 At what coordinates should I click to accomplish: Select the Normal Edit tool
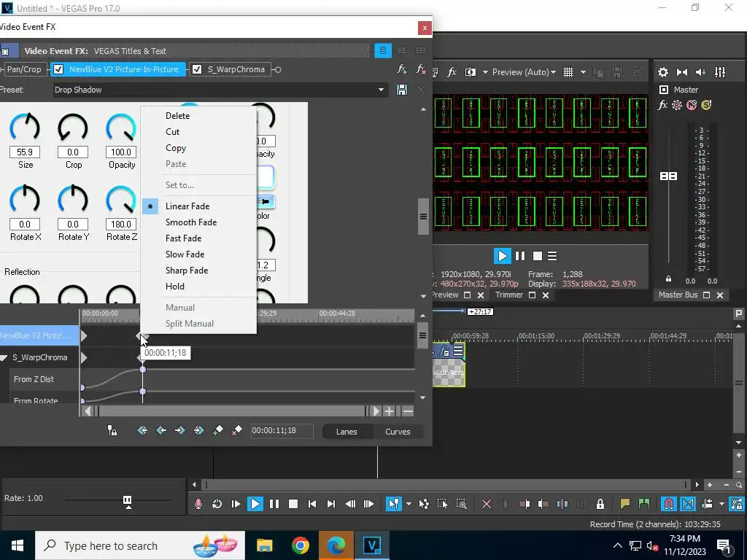coord(393,504)
